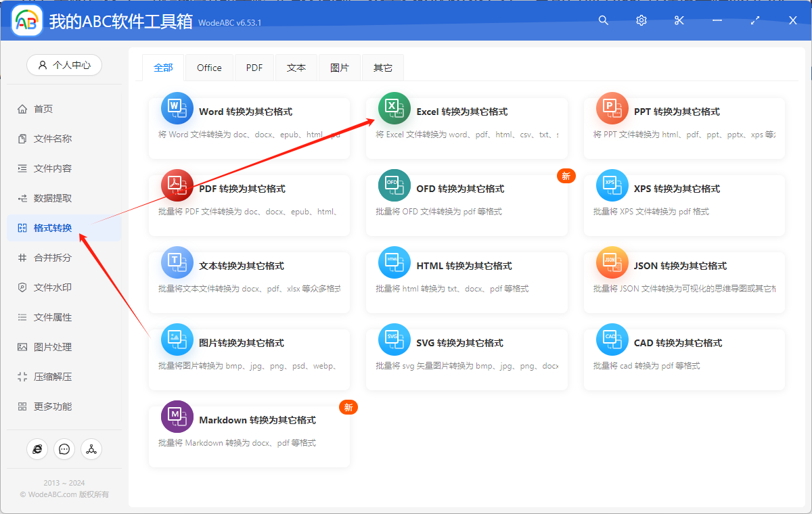Switch to the Office tab
The width and height of the screenshot is (812, 514).
click(x=209, y=68)
